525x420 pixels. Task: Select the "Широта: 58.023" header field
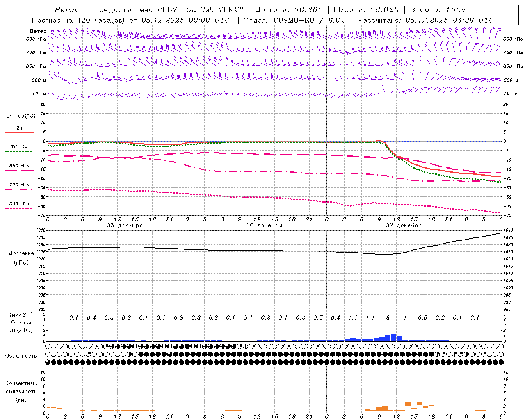click(x=366, y=10)
